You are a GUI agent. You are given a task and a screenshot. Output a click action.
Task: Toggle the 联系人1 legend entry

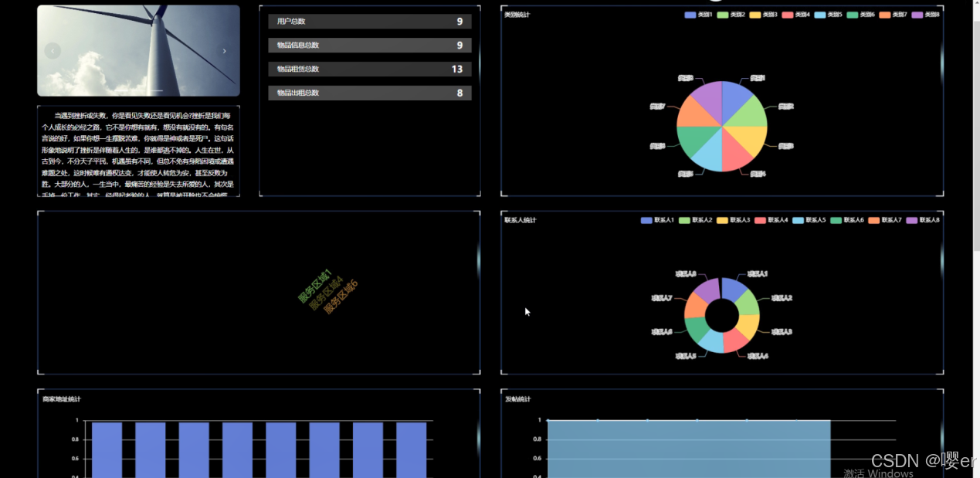point(657,220)
